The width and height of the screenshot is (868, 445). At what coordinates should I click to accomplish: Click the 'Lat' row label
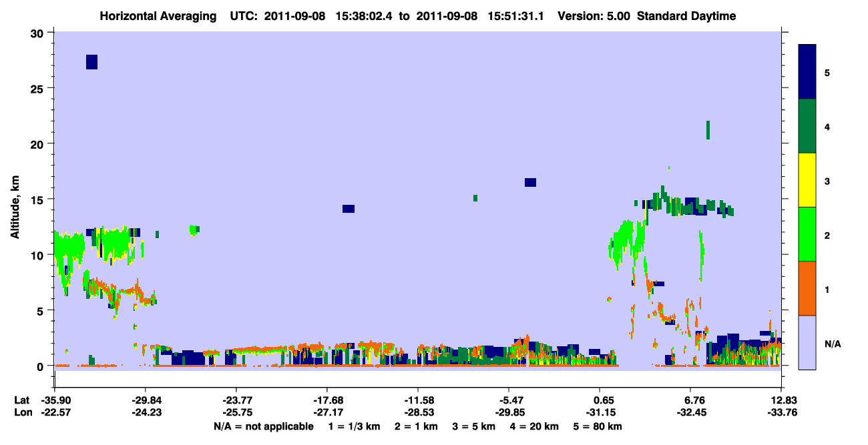pos(22,400)
